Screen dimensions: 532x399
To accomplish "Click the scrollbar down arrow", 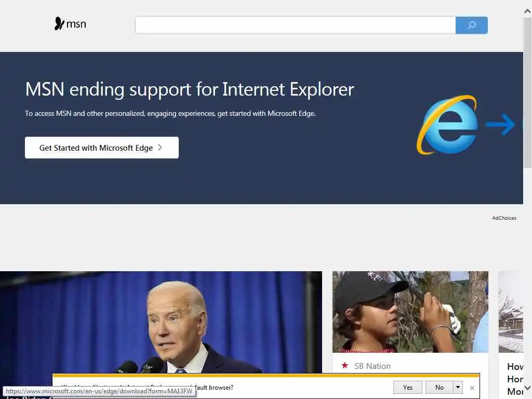I will pos(528,388).
